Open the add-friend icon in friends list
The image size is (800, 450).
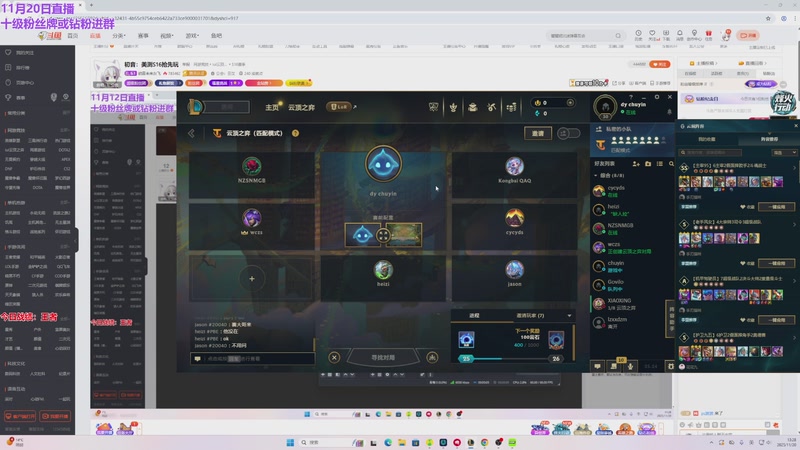636,164
